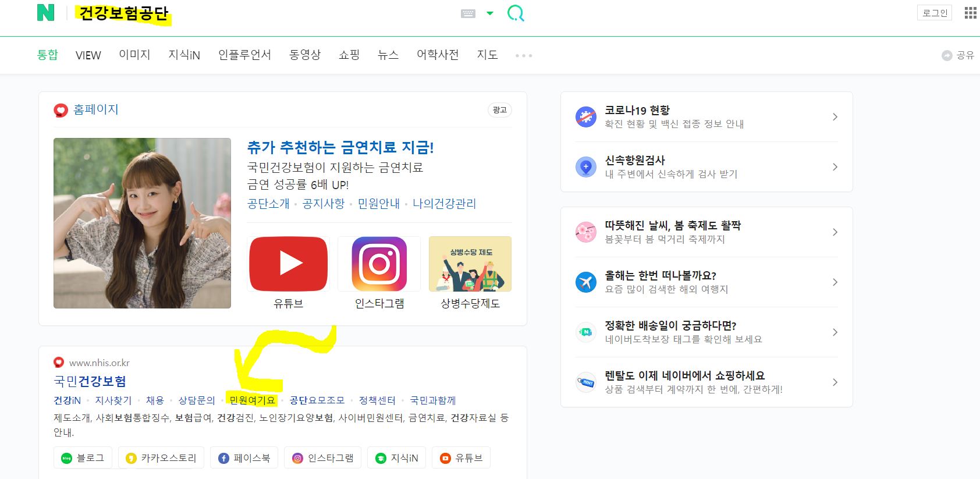Viewport: 980px width, 479px height.
Task: Go to the 쇼핑 tab
Action: pos(349,55)
